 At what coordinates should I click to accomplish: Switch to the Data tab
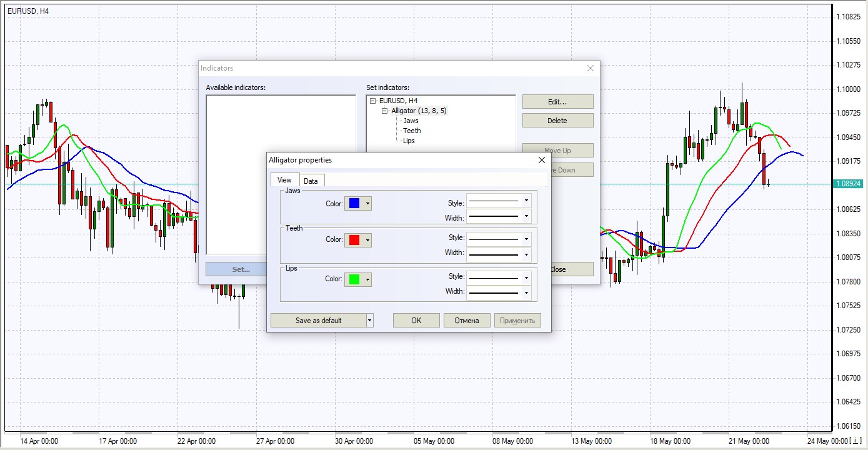pos(311,181)
